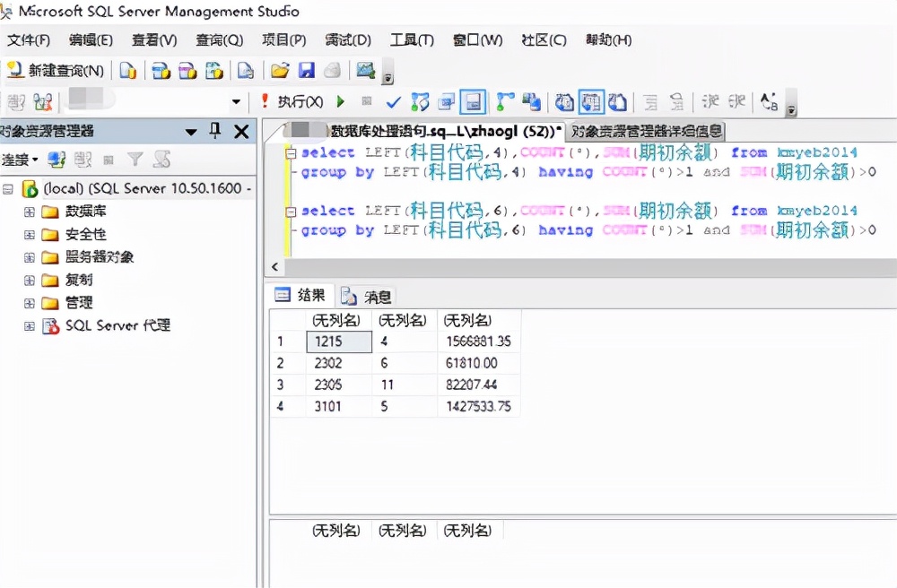897x588 pixels.
Task: Open the 查询(Q) menu
Action: [x=219, y=40]
